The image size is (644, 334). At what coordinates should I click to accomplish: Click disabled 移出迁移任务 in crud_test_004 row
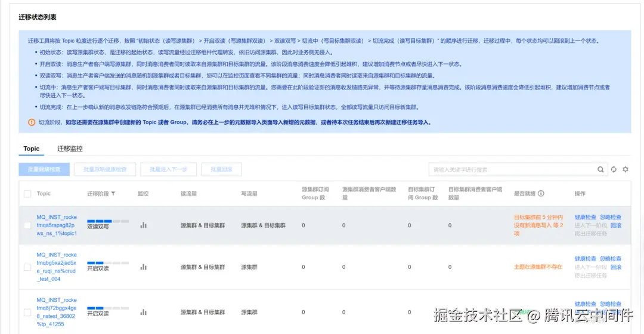click(590, 276)
